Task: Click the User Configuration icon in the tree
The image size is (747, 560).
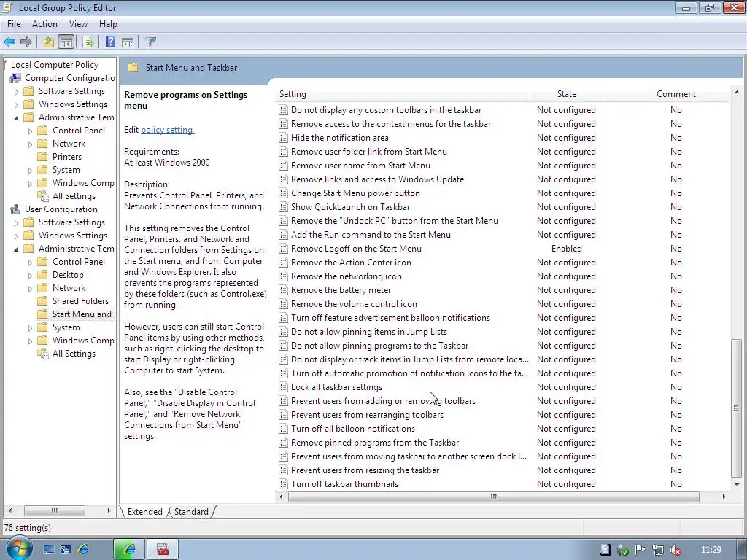Action: coord(15,209)
